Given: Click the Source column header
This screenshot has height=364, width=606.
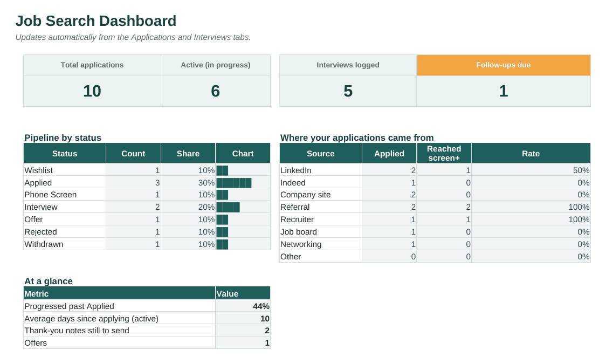Looking at the screenshot, I should [321, 153].
